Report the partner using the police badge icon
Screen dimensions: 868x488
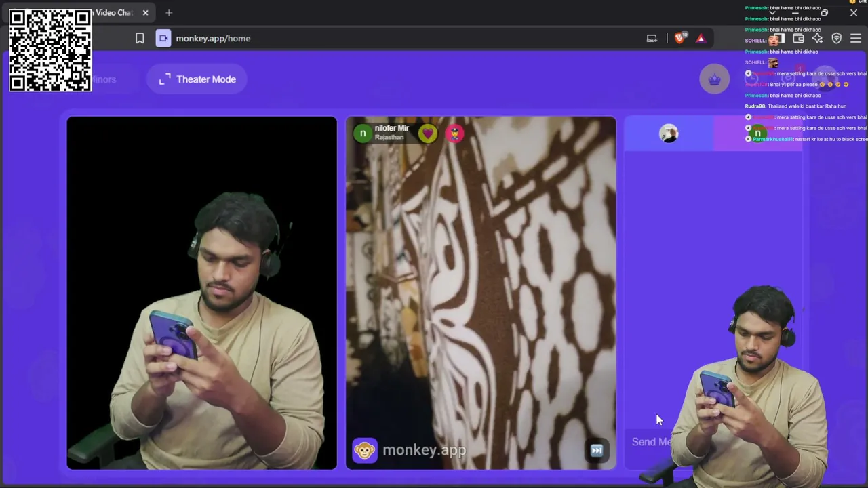[x=454, y=134]
